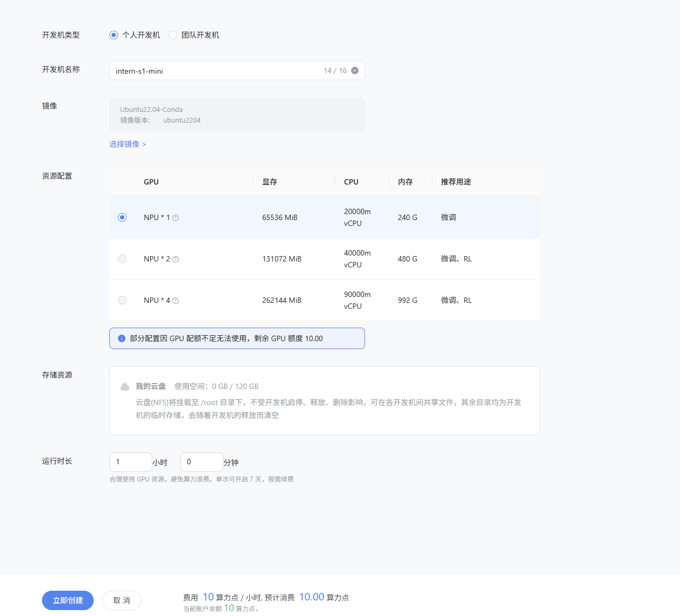Click the Ubuntu22.04-Conda image card
The height and width of the screenshot is (616, 680).
click(x=237, y=115)
